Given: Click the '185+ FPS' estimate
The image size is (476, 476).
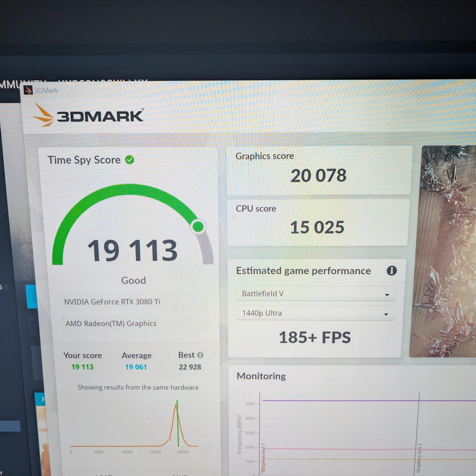Looking at the screenshot, I should click(315, 337).
